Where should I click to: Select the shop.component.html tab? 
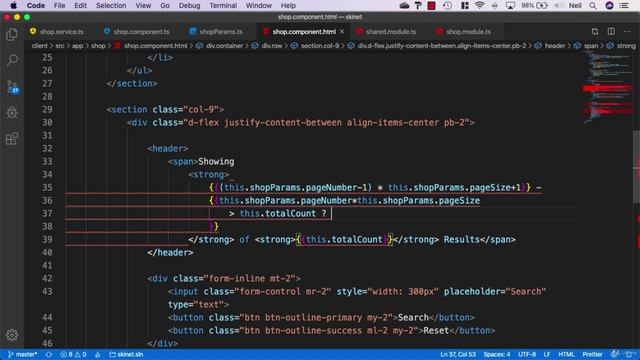304,31
